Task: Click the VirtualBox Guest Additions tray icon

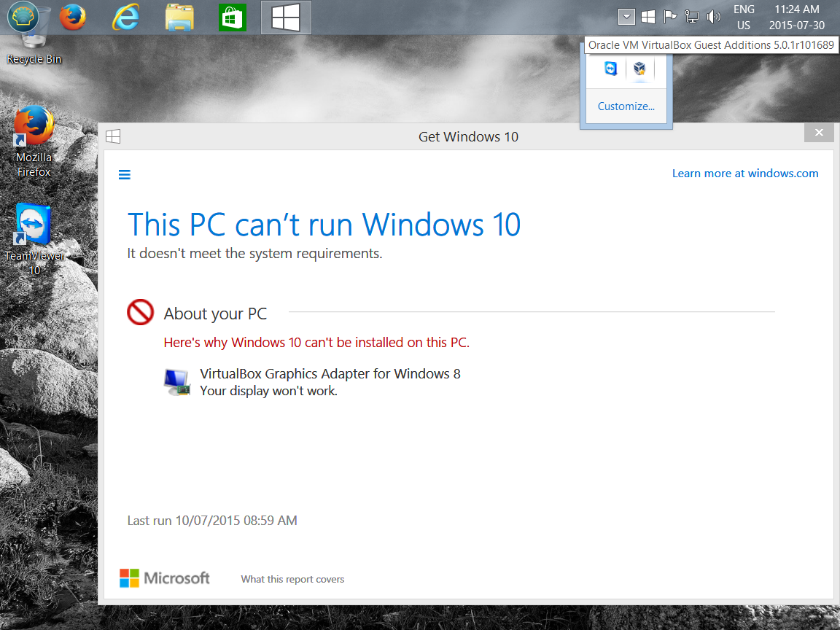Action: pos(639,69)
